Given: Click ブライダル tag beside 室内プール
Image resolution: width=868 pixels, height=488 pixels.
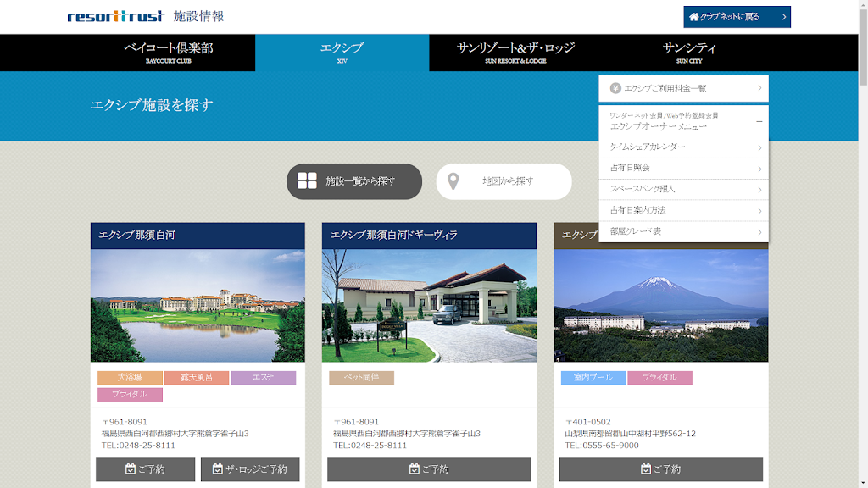Looking at the screenshot, I should pos(659,378).
